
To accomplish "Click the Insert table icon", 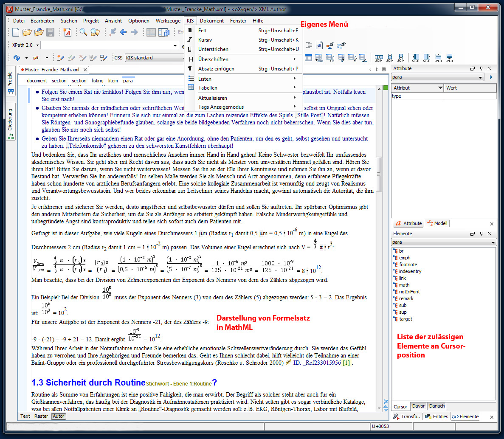I will tap(308, 58).
